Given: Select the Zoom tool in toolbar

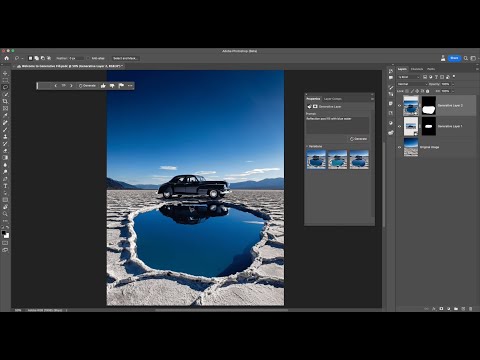Looking at the screenshot, I should 5,214.
